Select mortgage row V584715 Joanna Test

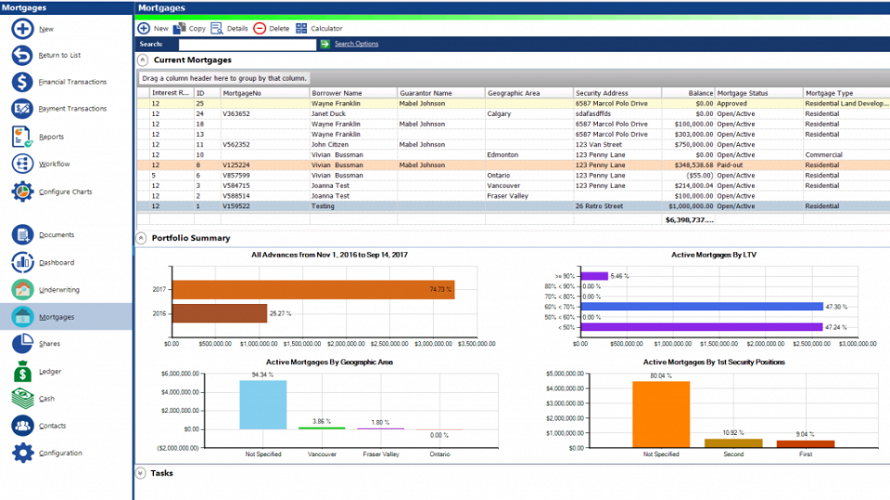pyautogui.click(x=513, y=186)
